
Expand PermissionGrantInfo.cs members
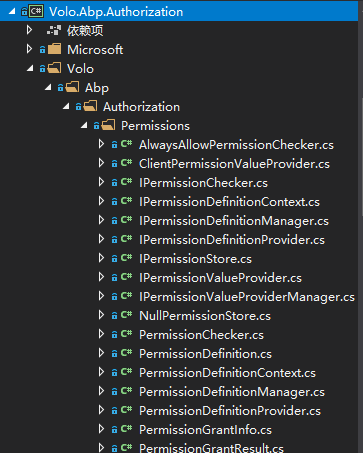pyautogui.click(x=101, y=429)
